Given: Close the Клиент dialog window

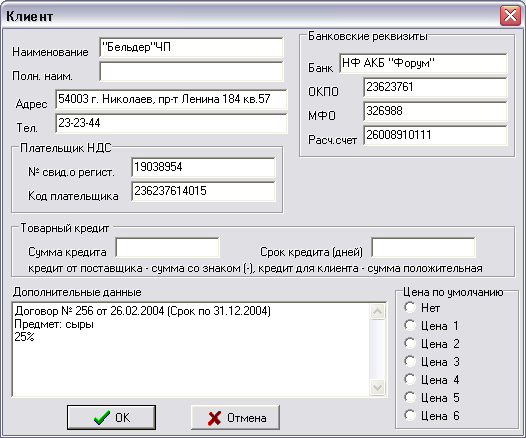Looking at the screenshot, I should [510, 15].
